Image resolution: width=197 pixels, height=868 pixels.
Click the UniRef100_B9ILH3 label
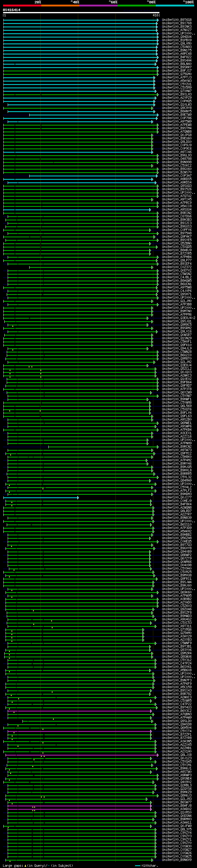[x=177, y=94]
